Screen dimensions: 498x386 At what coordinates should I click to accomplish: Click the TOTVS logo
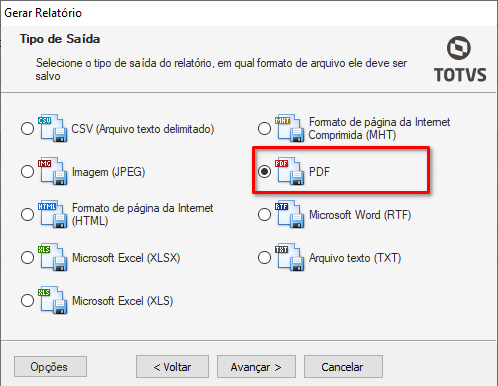(x=460, y=59)
